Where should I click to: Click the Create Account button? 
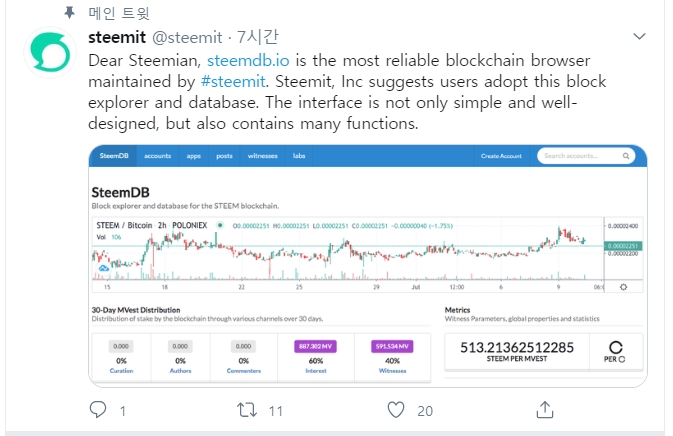(x=502, y=156)
